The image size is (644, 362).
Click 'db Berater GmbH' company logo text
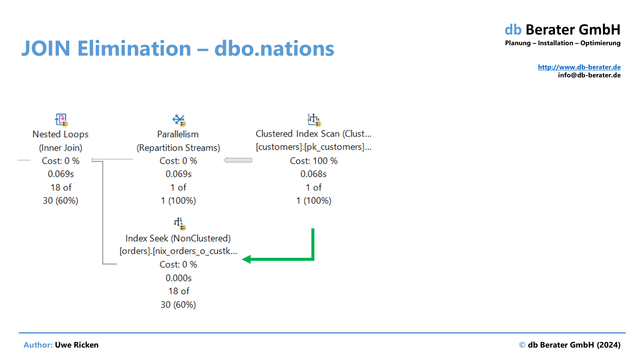tap(562, 30)
